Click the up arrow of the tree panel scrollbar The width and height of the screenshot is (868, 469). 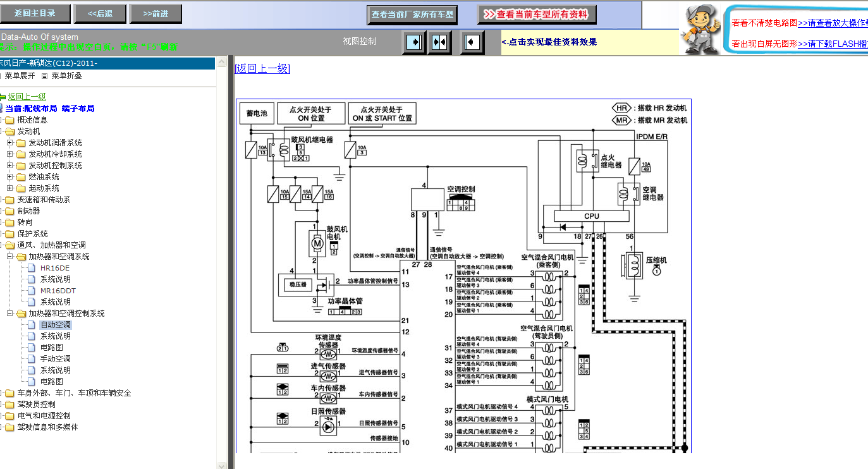coord(221,63)
